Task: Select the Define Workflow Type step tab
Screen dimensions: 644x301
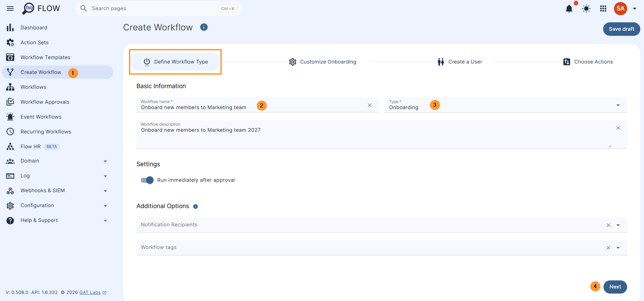Action: 175,62
